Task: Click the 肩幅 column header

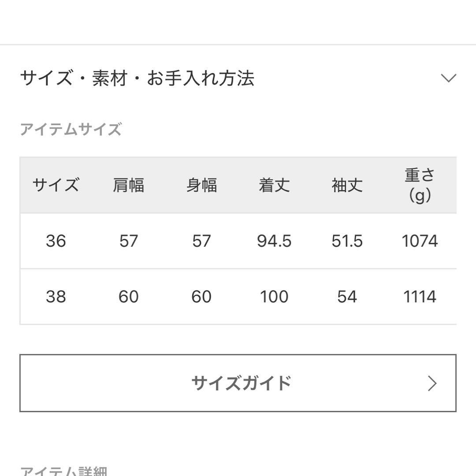Action: pyautogui.click(x=128, y=186)
